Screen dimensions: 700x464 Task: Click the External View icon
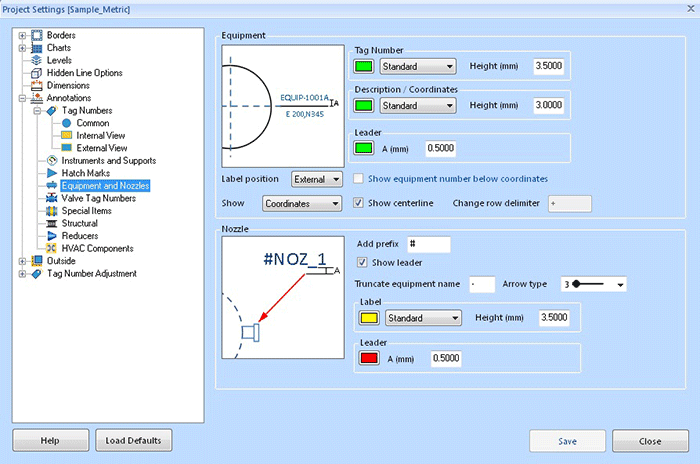click(67, 148)
